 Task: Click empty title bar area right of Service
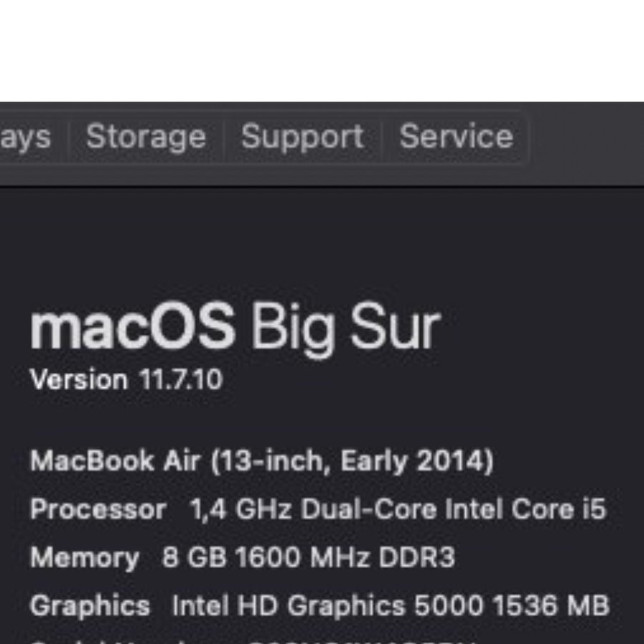587,137
